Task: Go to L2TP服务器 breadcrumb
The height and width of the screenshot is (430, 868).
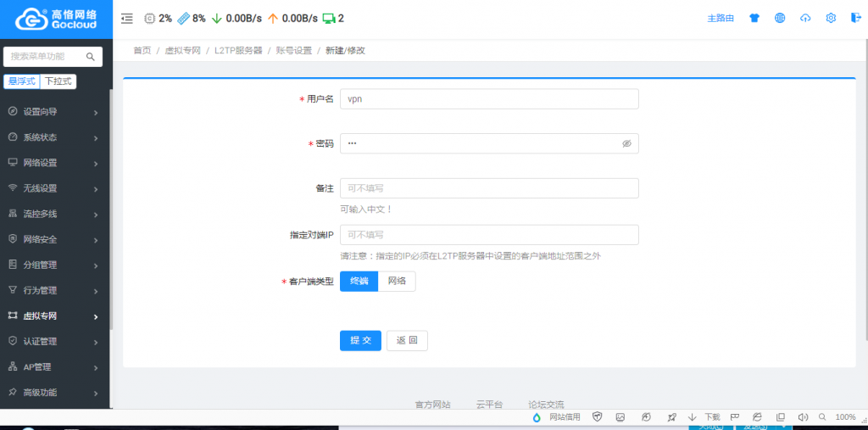Action: pos(238,50)
